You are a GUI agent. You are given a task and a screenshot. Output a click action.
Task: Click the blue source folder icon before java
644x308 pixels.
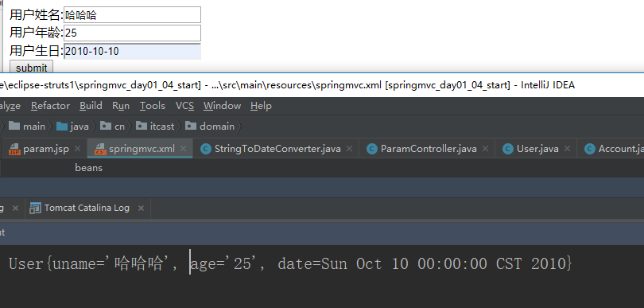(x=61, y=126)
